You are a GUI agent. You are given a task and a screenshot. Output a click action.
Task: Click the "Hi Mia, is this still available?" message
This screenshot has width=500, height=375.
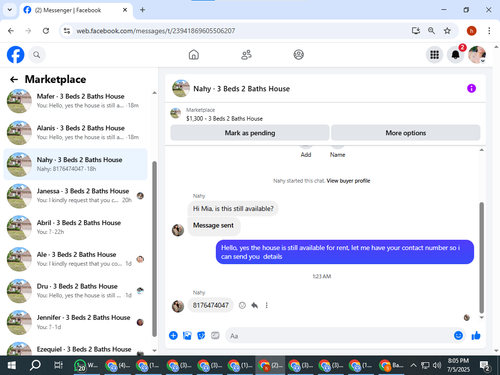(233, 209)
